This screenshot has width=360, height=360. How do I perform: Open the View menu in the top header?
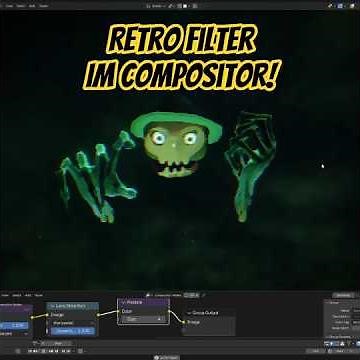[x=9, y=6]
